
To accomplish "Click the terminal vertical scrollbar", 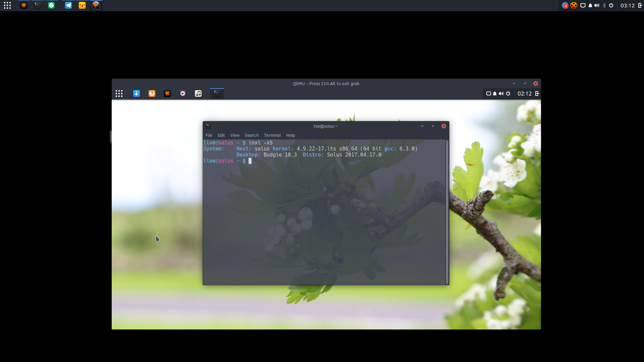I will pos(447,212).
